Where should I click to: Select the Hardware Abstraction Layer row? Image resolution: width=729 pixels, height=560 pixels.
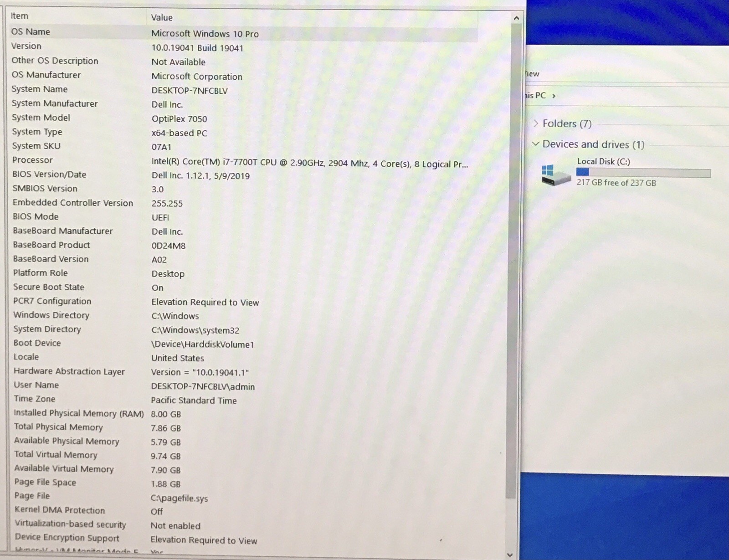[x=244, y=372]
